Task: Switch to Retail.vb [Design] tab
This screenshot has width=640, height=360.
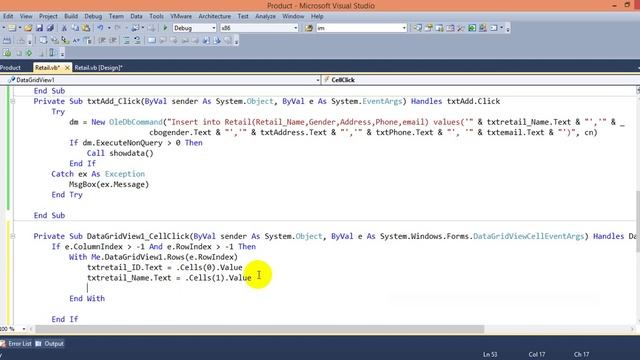Action: [98, 68]
